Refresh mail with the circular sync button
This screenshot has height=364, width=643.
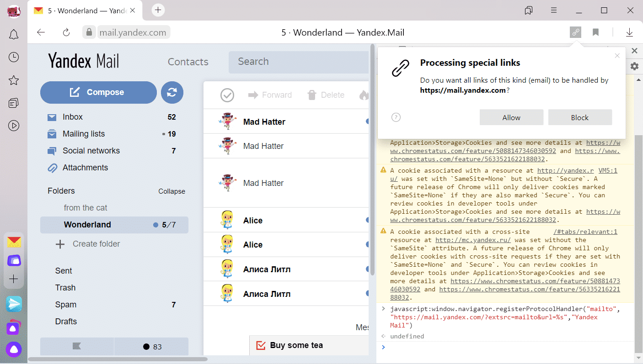172,92
